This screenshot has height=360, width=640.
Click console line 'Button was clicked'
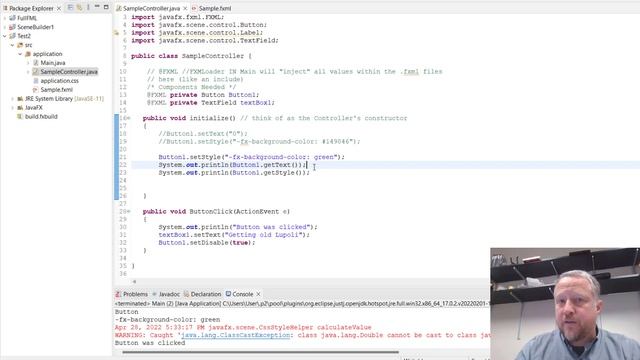pos(150,343)
